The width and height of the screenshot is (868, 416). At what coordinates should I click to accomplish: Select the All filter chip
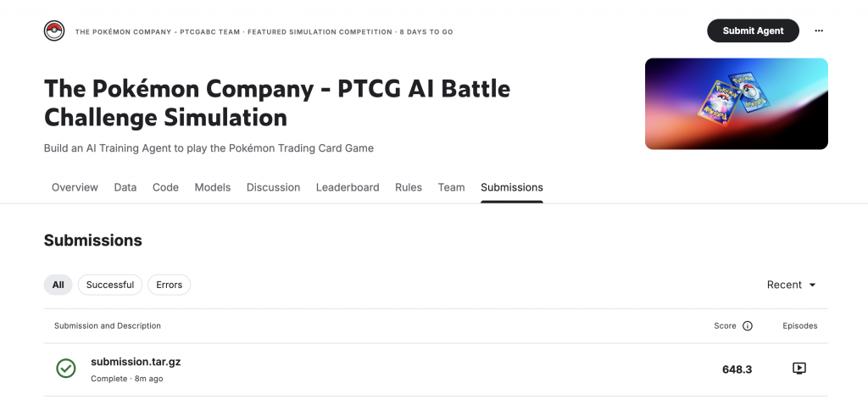(58, 285)
